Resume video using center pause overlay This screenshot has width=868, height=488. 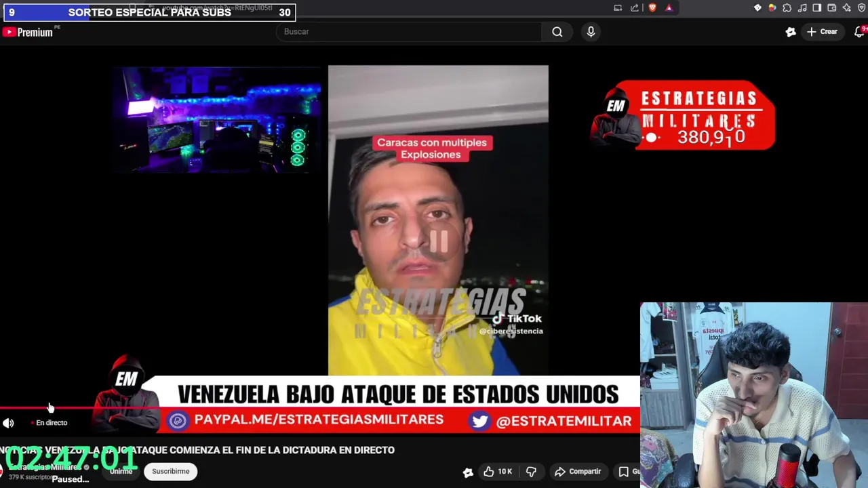[438, 241]
